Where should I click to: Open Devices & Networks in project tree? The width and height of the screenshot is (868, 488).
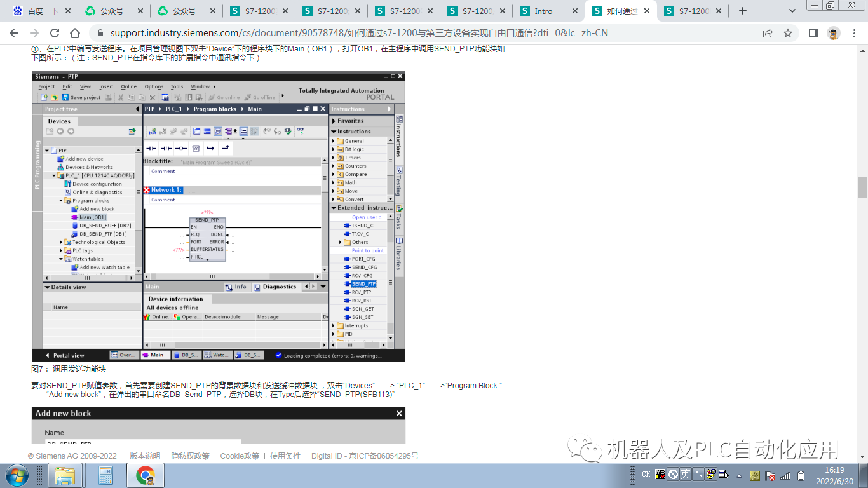point(85,167)
